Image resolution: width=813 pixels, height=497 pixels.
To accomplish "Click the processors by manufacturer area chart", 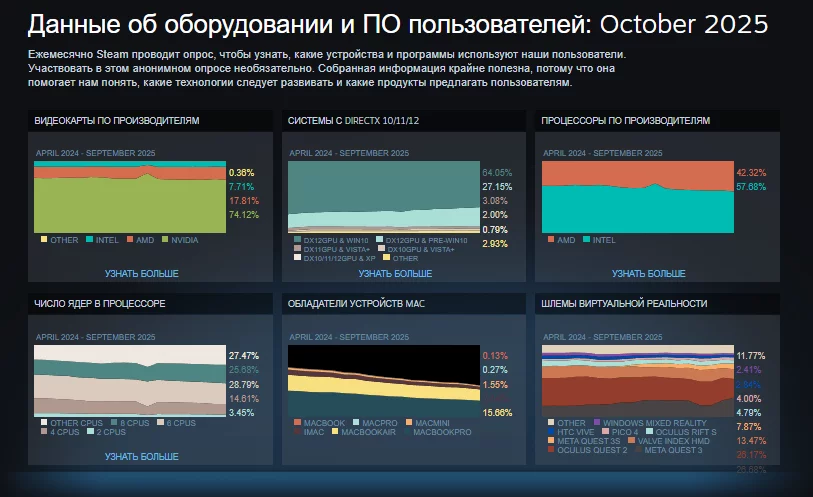I will point(638,197).
